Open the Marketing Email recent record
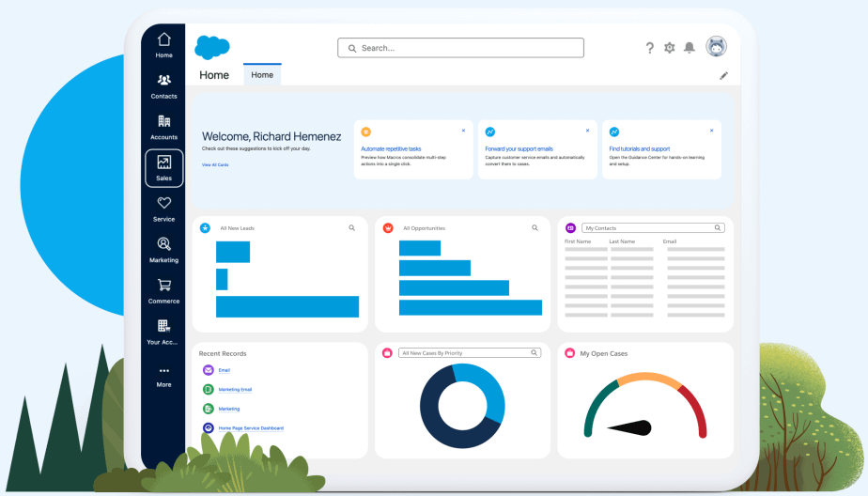This screenshot has width=868, height=496. [235, 389]
